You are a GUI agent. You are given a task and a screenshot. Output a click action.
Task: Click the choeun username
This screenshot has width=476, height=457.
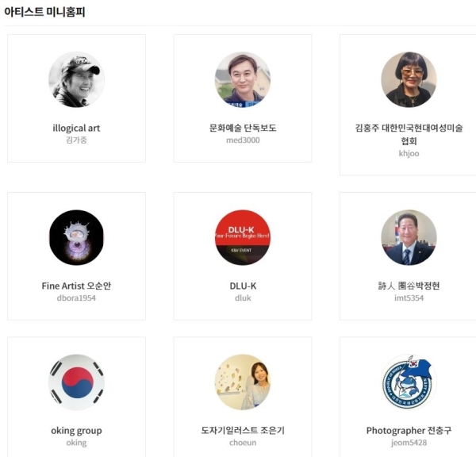pyautogui.click(x=243, y=443)
